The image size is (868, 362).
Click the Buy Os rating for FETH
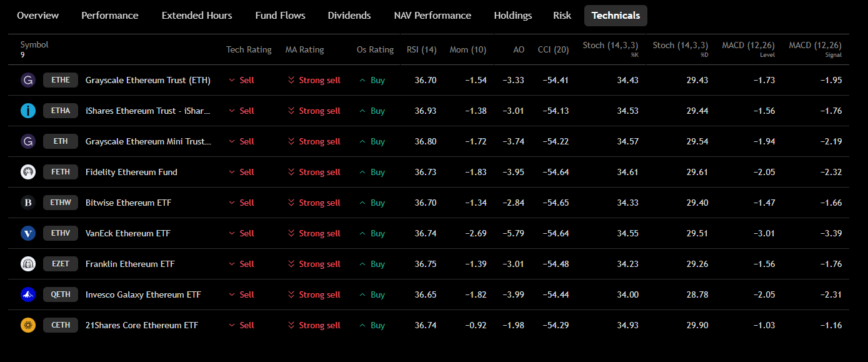372,172
